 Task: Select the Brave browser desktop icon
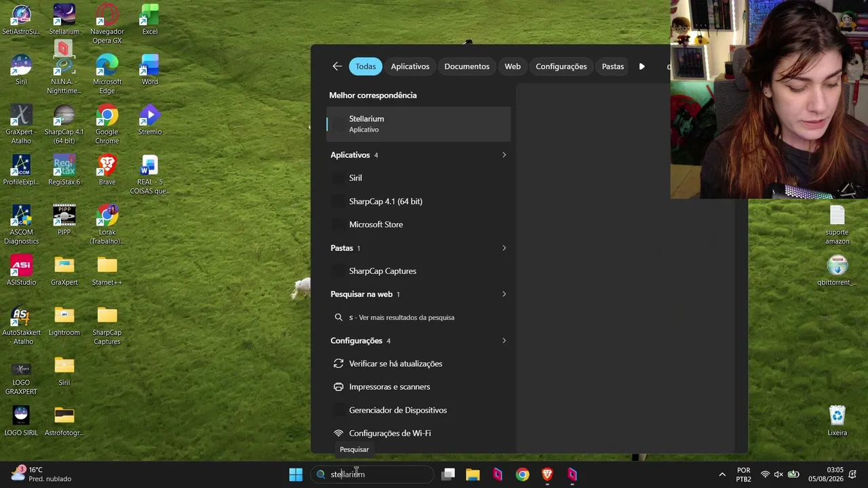[x=107, y=170]
